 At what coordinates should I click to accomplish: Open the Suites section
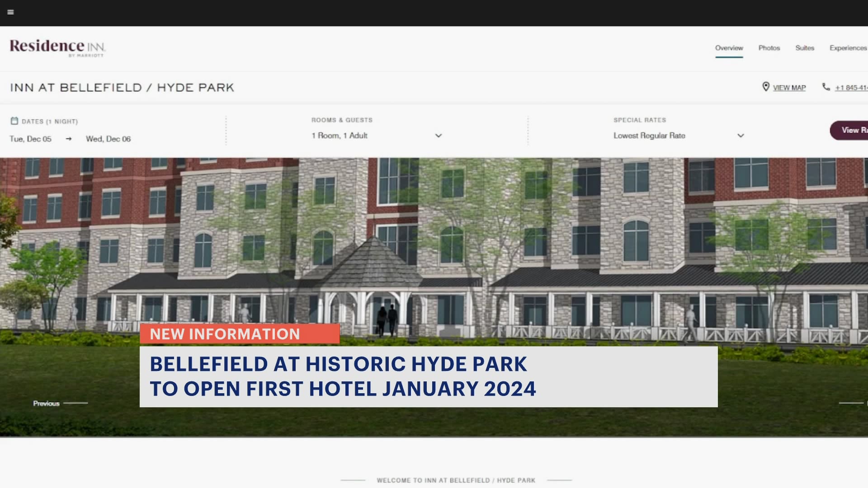pos(805,48)
